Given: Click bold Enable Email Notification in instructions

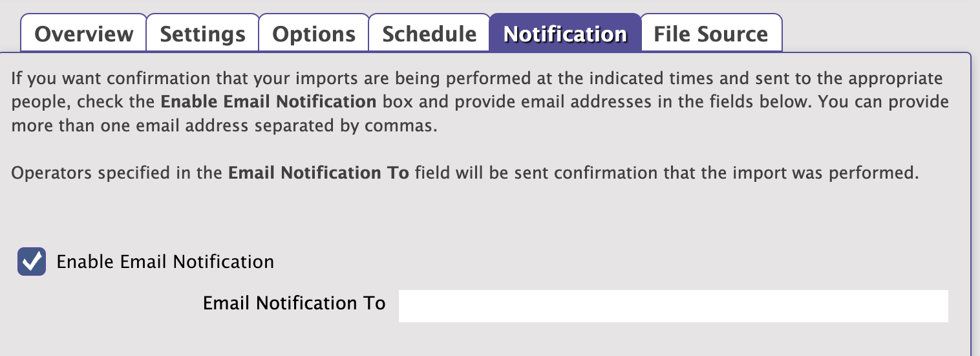Looking at the screenshot, I should pos(268,102).
